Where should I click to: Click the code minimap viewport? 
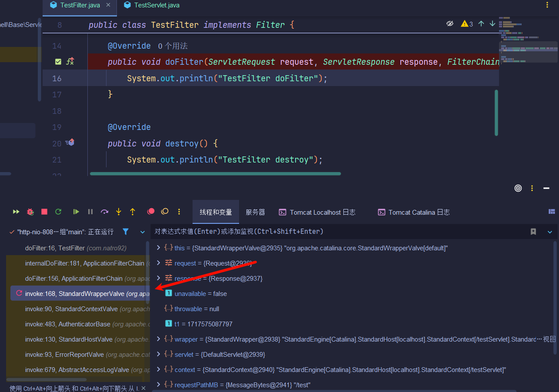pos(528,52)
